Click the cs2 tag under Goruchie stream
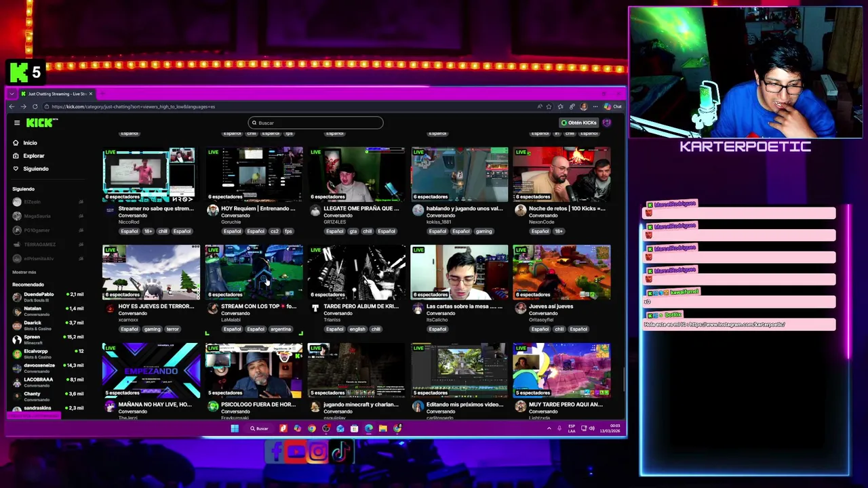 tap(275, 231)
